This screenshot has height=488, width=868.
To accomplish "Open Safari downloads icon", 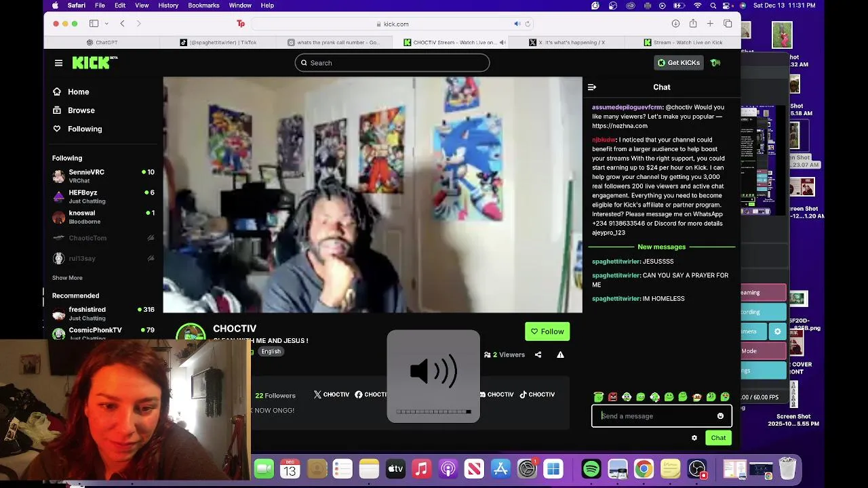I will [x=675, y=24].
